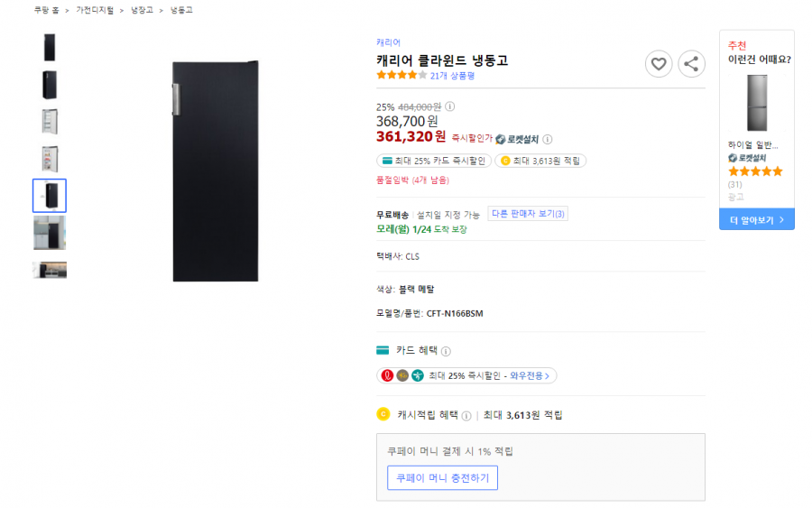Open 다른 판매자 보기(3) sellers list
812x508 pixels.
[528, 213]
